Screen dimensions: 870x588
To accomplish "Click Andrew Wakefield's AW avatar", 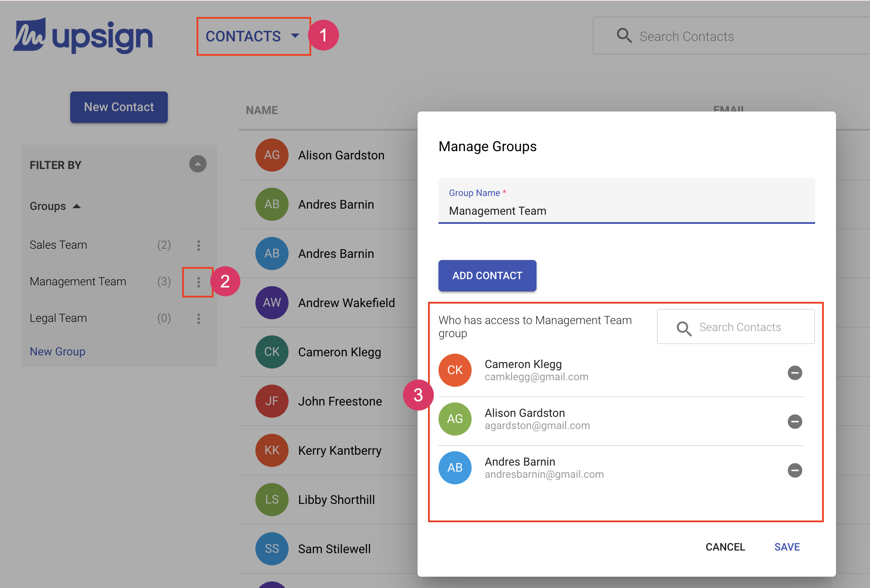I will coord(272,303).
